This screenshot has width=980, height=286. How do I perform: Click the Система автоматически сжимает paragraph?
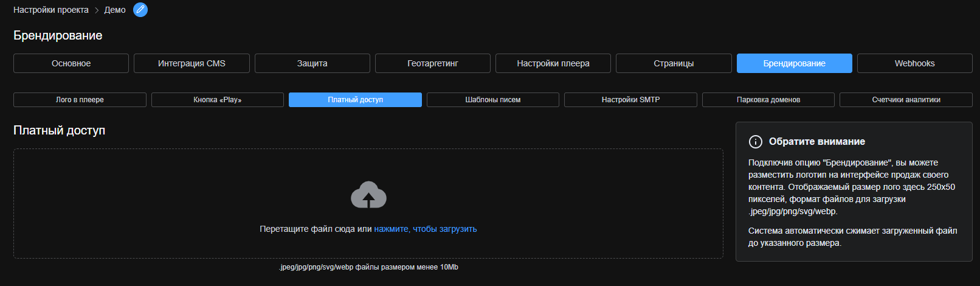853,237
